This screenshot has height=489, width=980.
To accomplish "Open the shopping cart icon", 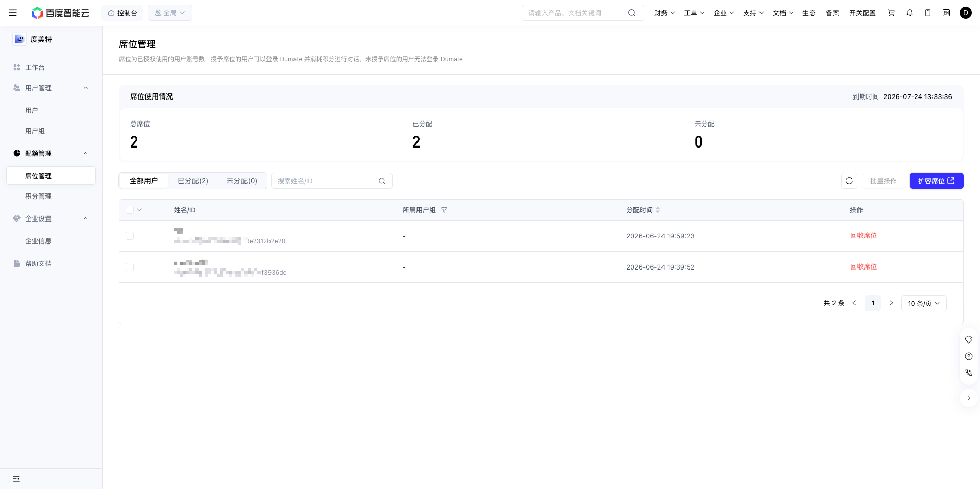I will (891, 13).
